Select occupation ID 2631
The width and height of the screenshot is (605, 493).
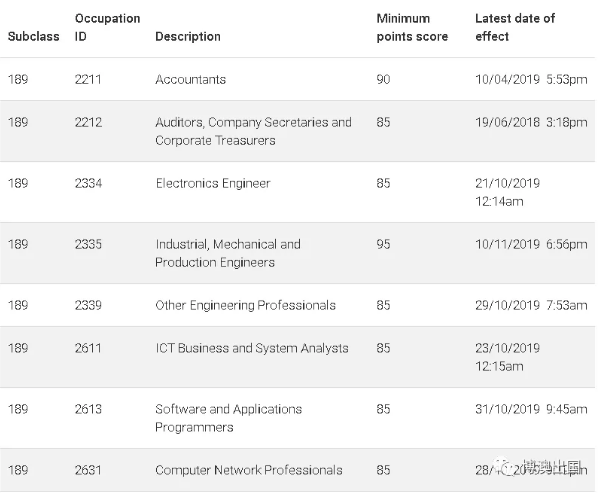(x=88, y=470)
